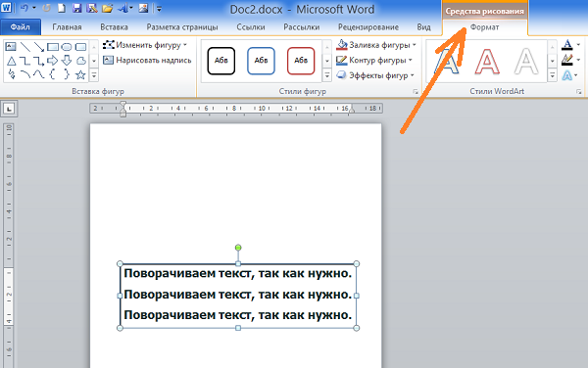
Task: Click the Save icon in quick access toolbar
Action: (76, 8)
